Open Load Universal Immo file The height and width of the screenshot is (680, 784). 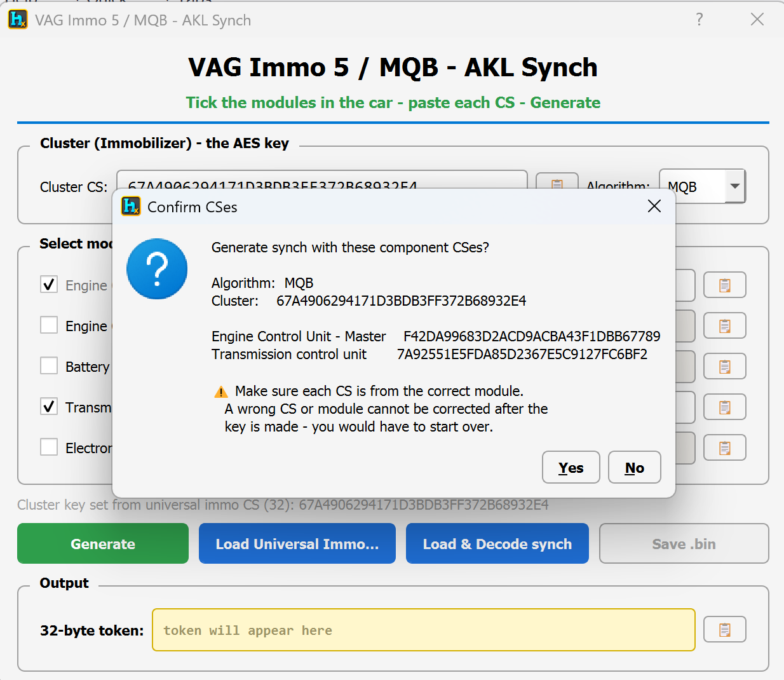pyautogui.click(x=297, y=543)
